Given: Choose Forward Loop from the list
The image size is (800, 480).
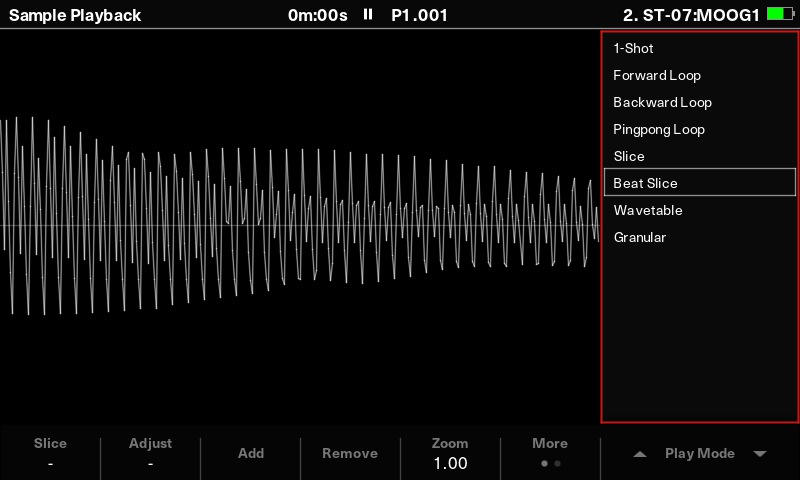Looking at the screenshot, I should point(699,75).
